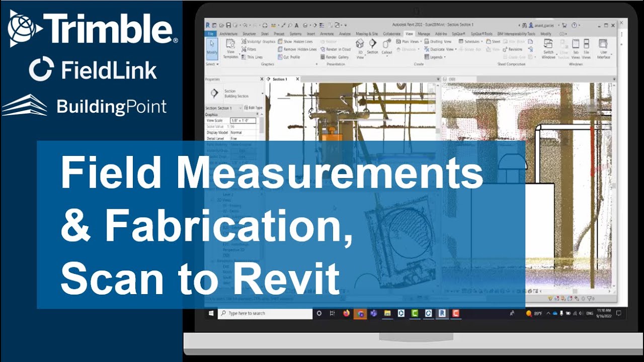Open Firefox from the taskbar
The height and width of the screenshot is (362, 644).
point(346,313)
